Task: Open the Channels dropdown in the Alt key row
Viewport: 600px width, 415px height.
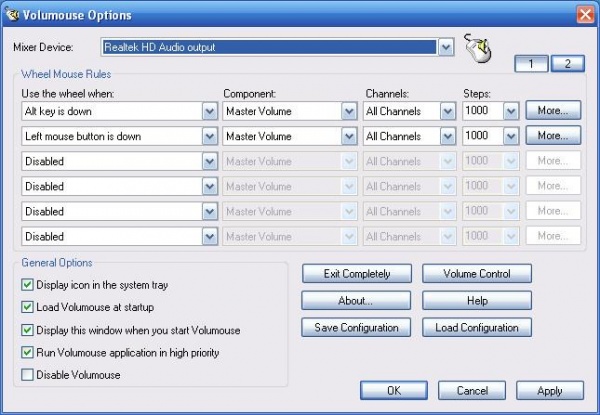Action: pyautogui.click(x=448, y=111)
